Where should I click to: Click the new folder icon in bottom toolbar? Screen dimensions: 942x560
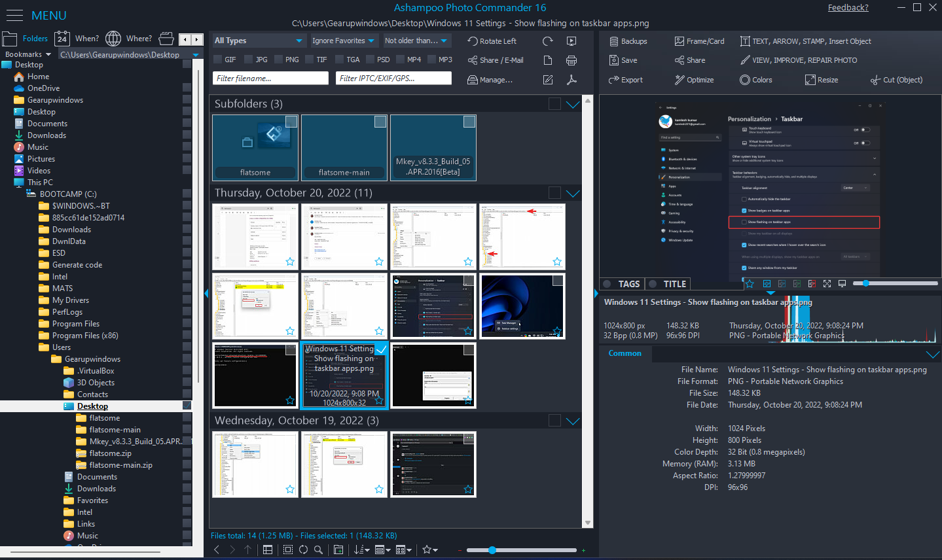[338, 550]
